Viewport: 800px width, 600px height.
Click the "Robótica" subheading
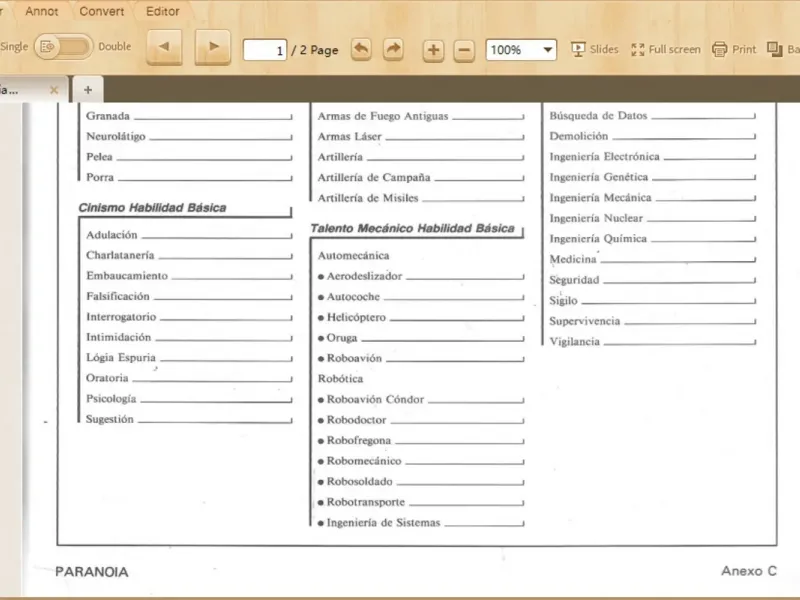click(x=340, y=379)
